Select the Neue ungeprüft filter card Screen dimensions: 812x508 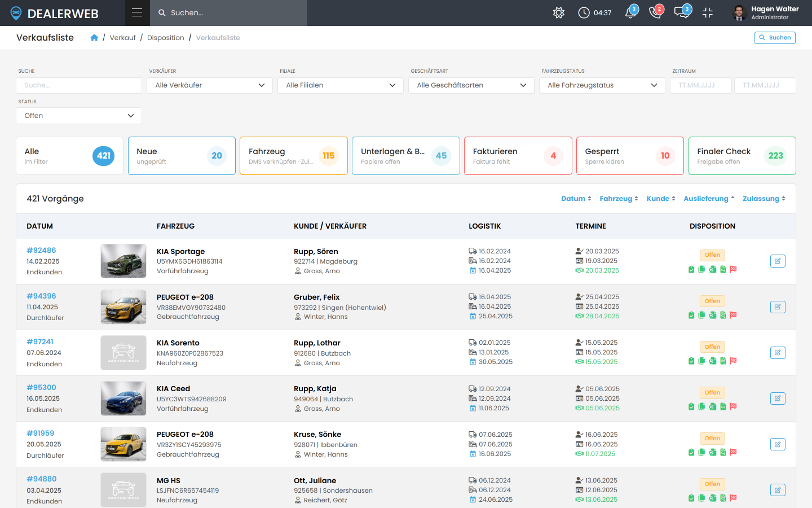(182, 156)
